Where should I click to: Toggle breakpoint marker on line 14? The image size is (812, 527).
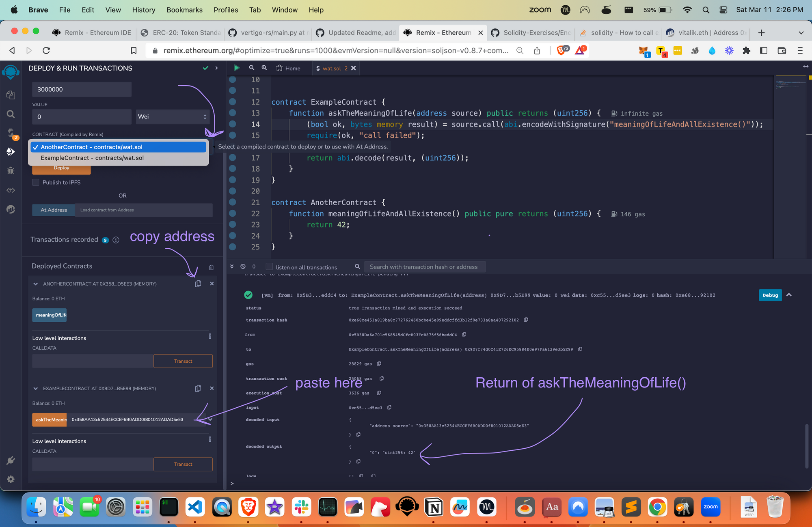pos(233,124)
